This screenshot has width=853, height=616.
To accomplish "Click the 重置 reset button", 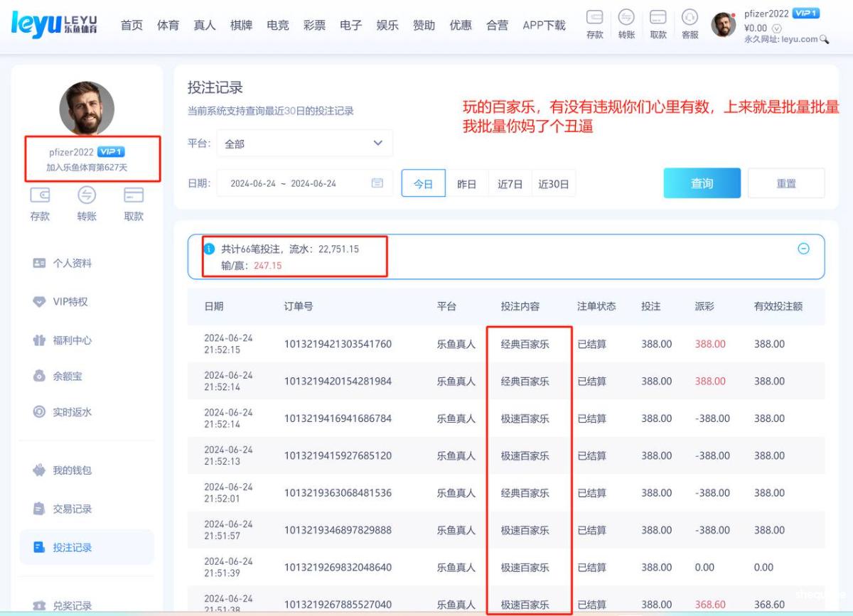I will (x=786, y=183).
